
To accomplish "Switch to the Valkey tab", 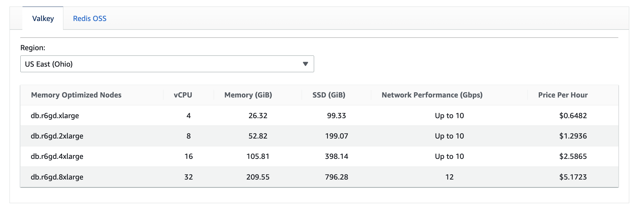I will (43, 18).
